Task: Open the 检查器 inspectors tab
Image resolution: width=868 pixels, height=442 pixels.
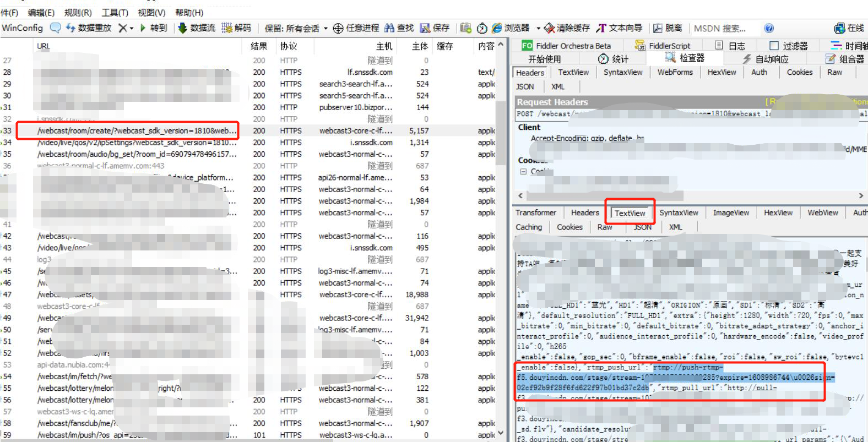Action: click(685, 58)
